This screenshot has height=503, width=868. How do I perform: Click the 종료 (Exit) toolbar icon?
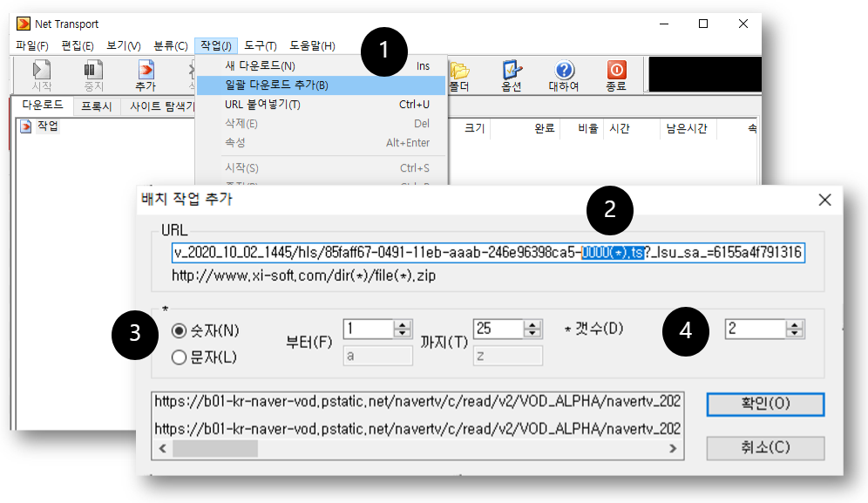tap(616, 76)
